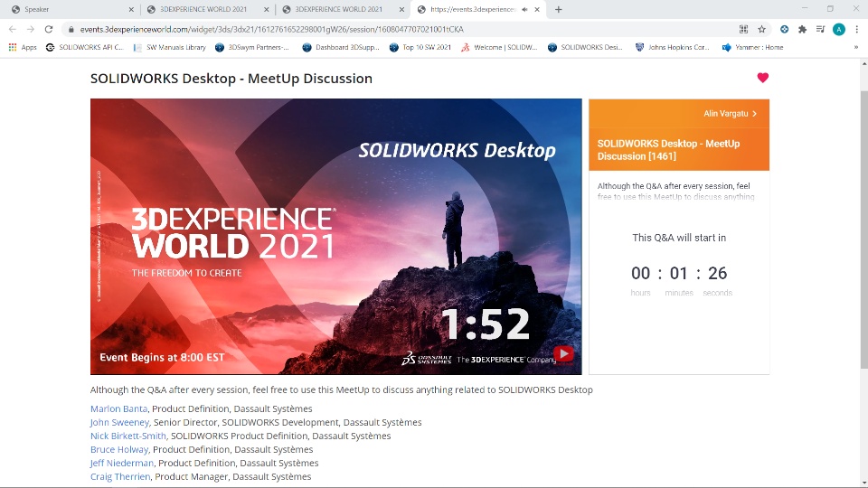Open the Top 10 SW 2021 bookmark
The height and width of the screenshot is (488, 868).
coord(420,48)
